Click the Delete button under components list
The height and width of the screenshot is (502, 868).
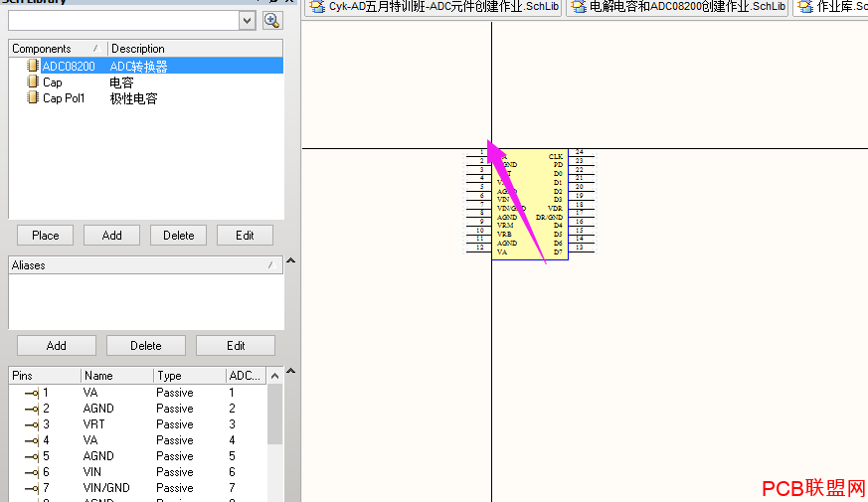[178, 236]
